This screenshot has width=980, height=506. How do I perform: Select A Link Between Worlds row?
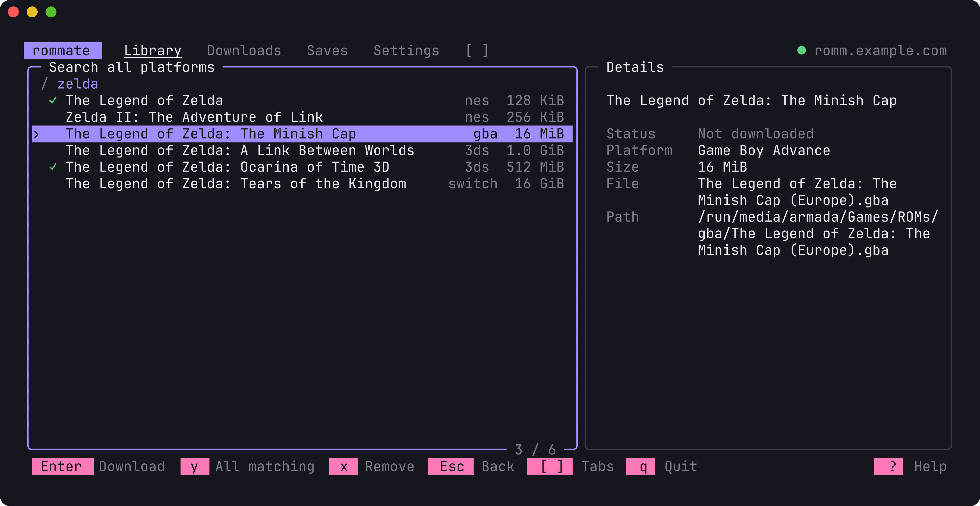pos(302,150)
